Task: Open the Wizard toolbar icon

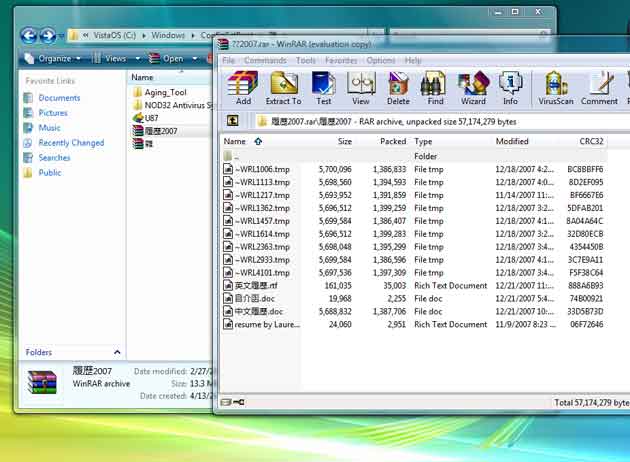Action: tap(473, 88)
